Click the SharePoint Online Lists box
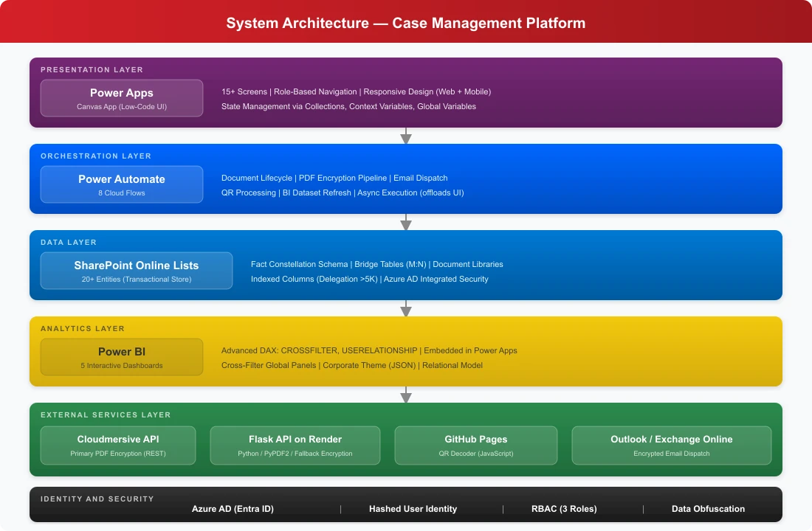 (137, 271)
